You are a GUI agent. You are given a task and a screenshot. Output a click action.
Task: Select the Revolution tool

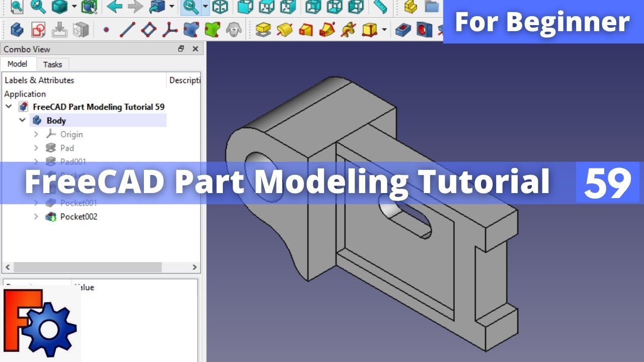pyautogui.click(x=284, y=30)
